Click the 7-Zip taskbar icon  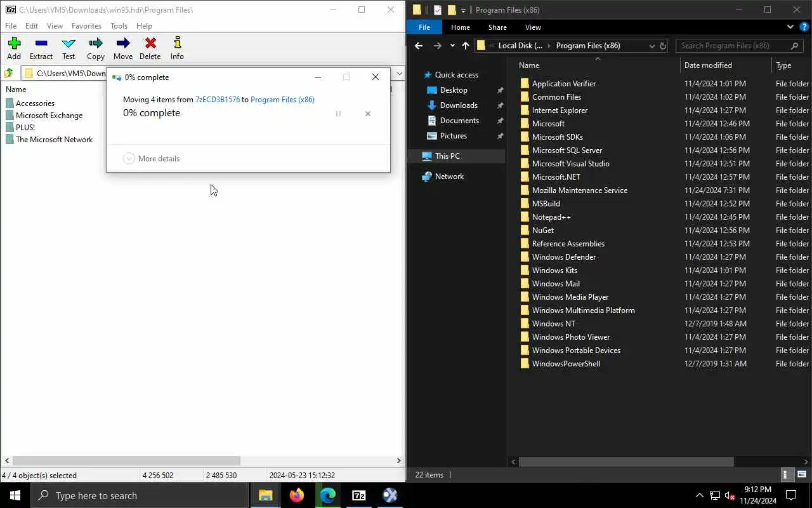(x=358, y=495)
